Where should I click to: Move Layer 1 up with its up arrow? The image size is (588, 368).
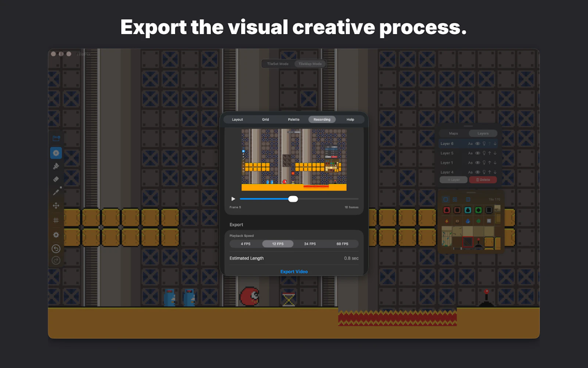click(490, 163)
